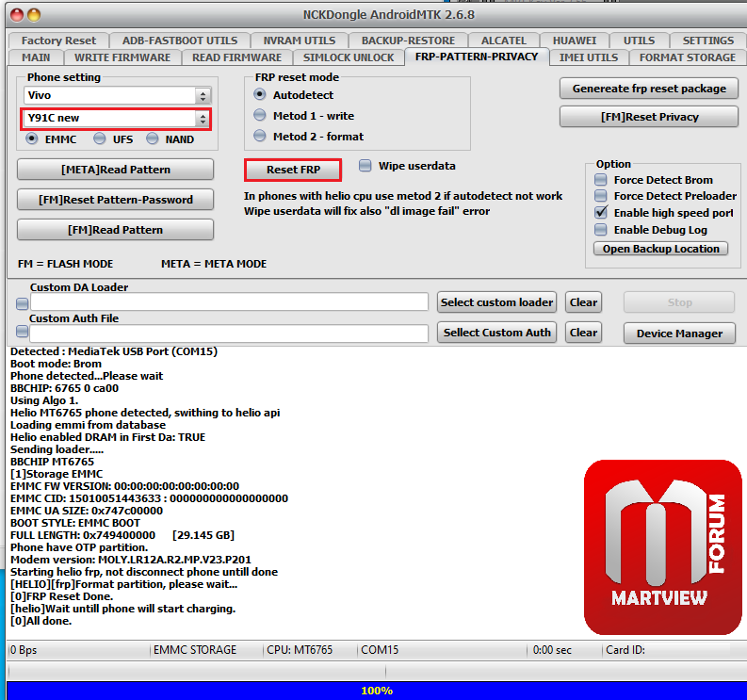Open Device Manager
Screen dimensions: 747x700
[x=679, y=334]
